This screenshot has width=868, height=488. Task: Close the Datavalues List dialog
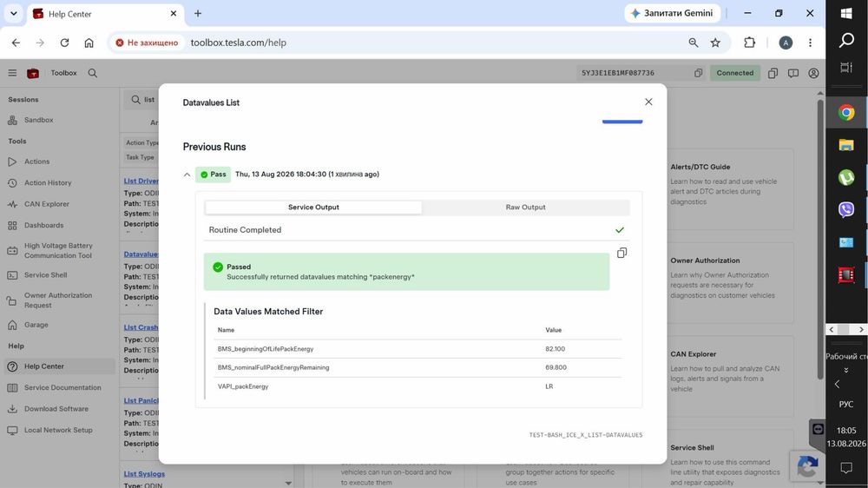coord(648,102)
